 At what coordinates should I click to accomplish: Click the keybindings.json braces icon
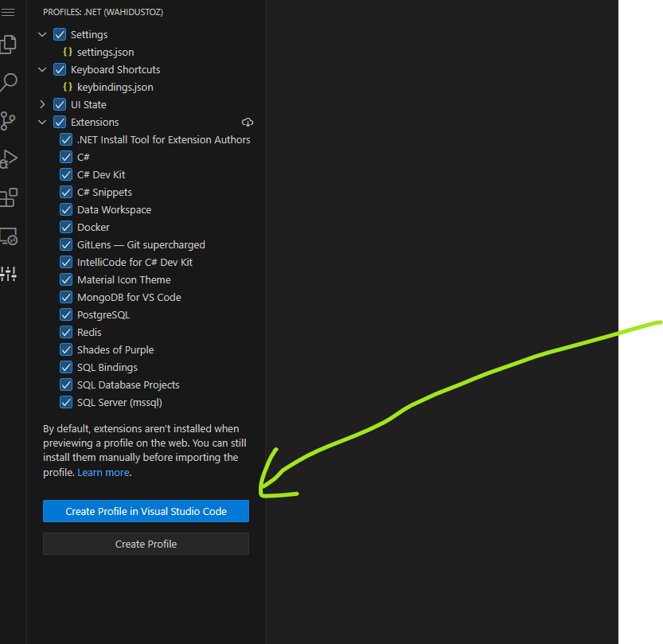click(x=68, y=87)
